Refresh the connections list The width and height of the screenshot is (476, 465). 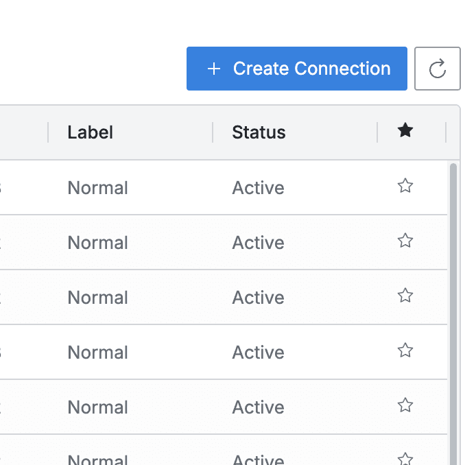[437, 69]
